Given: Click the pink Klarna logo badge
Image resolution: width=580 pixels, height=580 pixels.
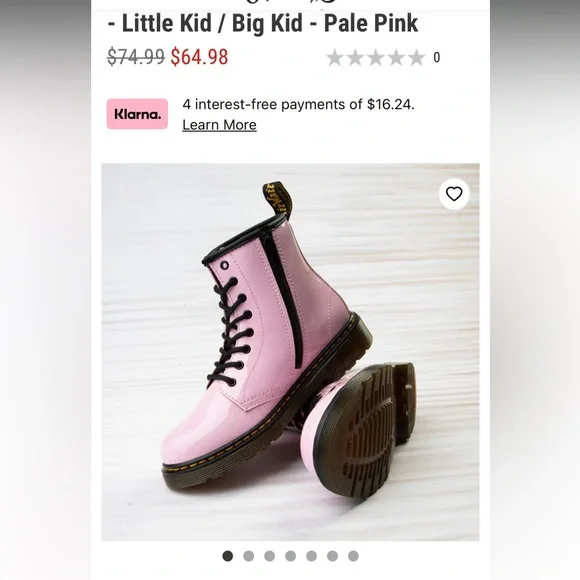Looking at the screenshot, I should coord(137,114).
